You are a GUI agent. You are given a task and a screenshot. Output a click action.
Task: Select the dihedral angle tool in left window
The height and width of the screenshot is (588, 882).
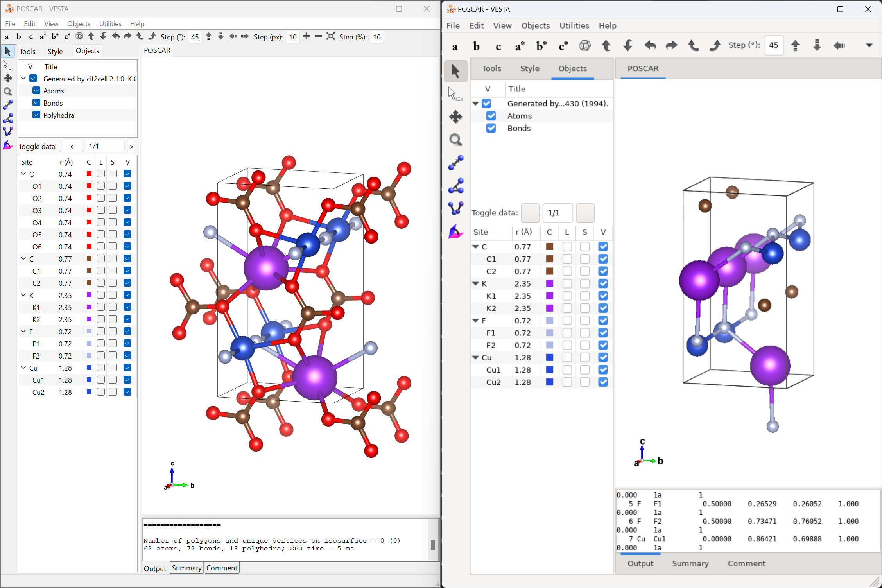7,131
